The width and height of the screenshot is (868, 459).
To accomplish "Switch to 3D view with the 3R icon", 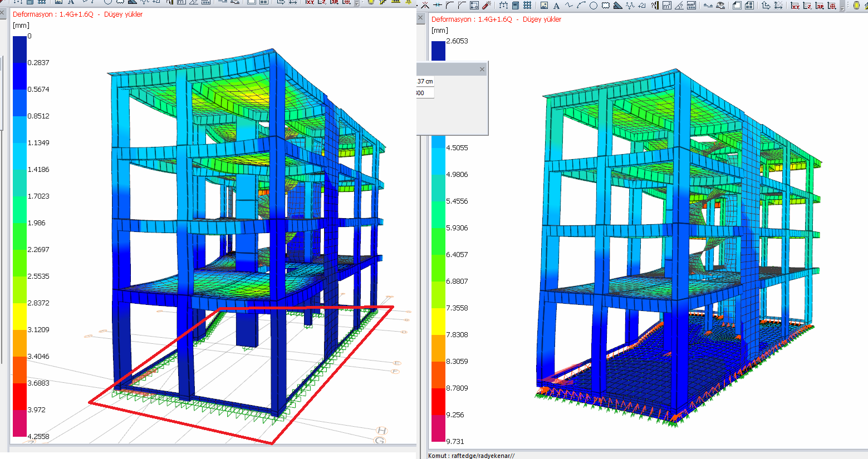I will (820, 6).
